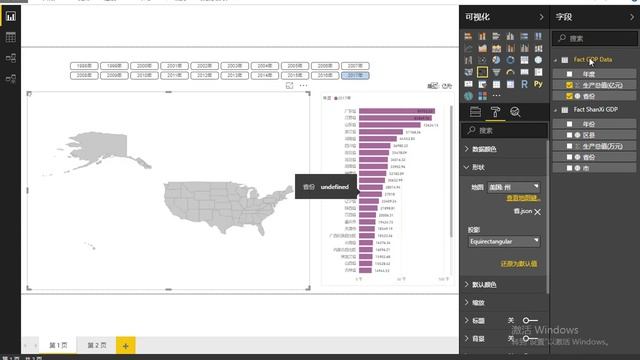Click the 字段 pane search box
The width and height of the screenshot is (640, 360).
pos(595,38)
